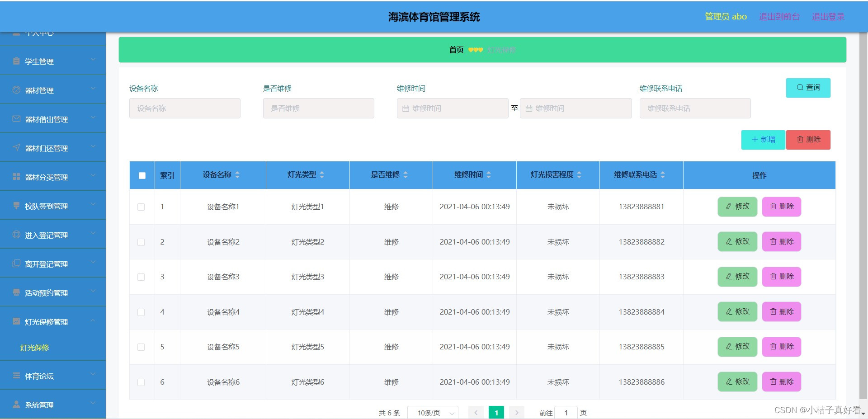Check the box for row 设备名称3
This screenshot has height=419, width=868.
pos(141,277)
